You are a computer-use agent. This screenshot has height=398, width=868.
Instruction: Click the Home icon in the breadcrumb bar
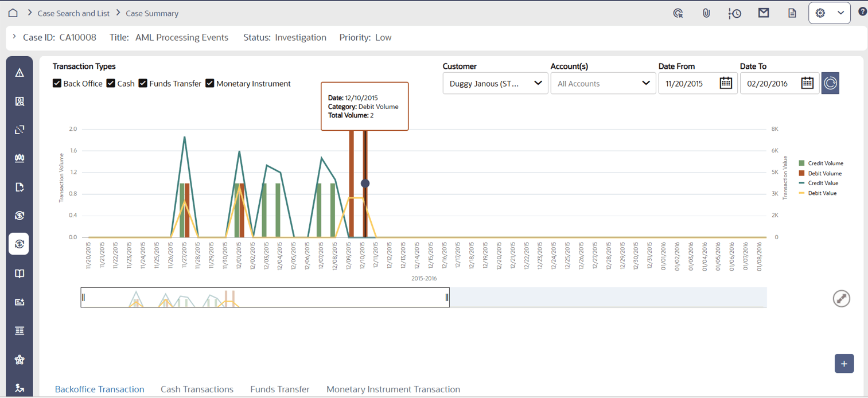(13, 11)
